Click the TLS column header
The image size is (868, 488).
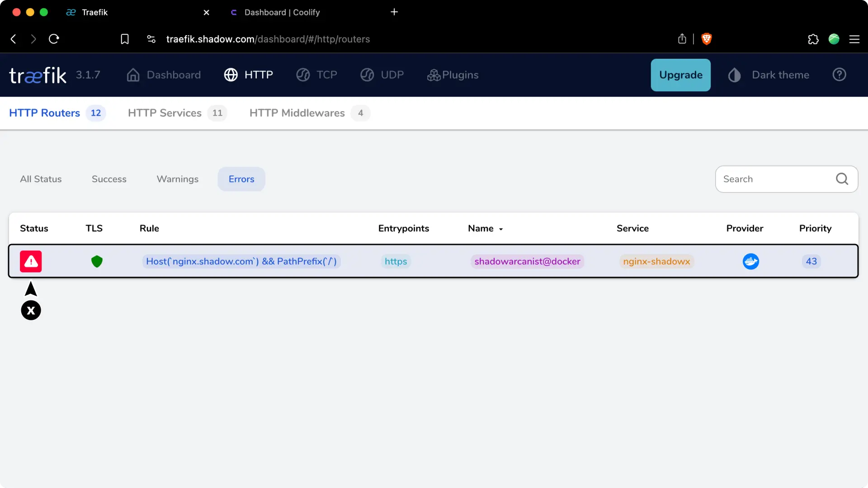[x=94, y=228]
